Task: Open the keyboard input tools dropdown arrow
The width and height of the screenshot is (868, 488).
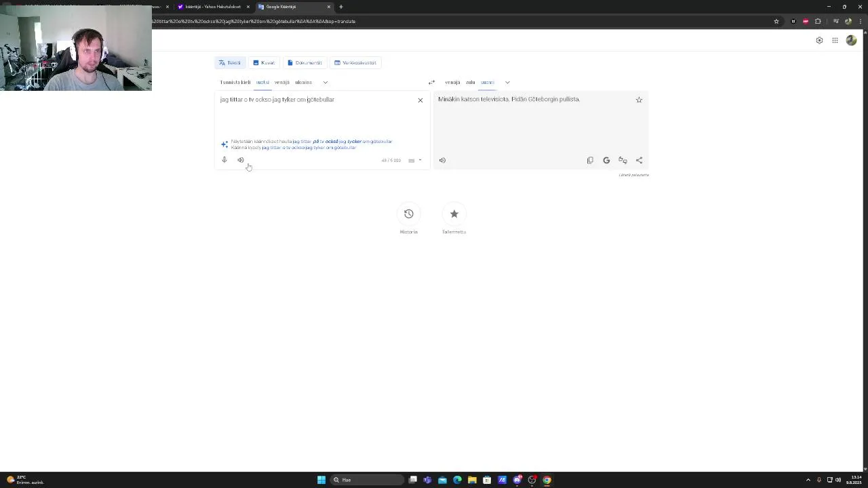Action: (420, 161)
